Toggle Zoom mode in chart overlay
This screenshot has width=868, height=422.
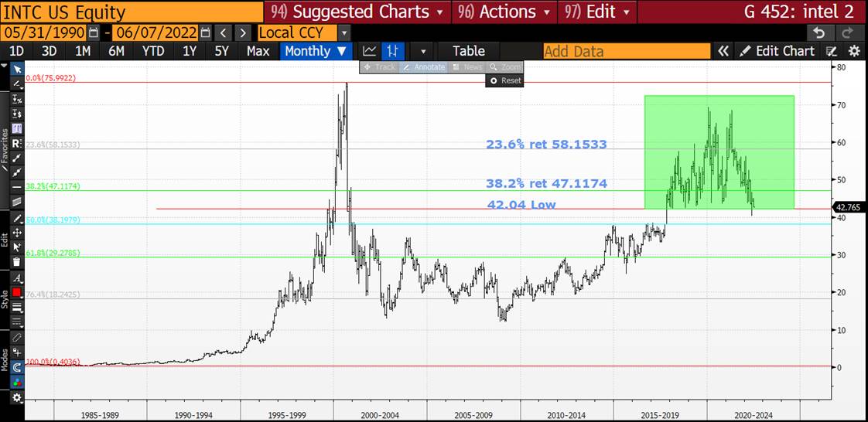point(505,67)
